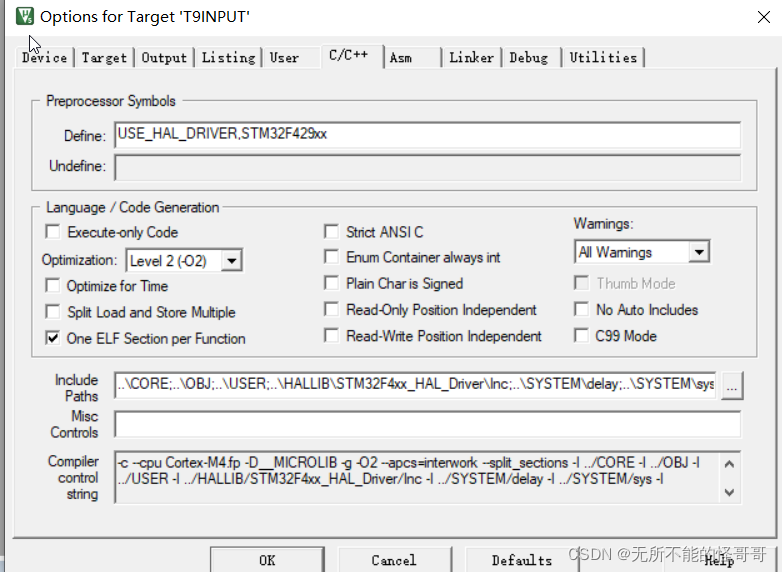Switch to the Utilities tab
The height and width of the screenshot is (572, 782).
coord(603,58)
